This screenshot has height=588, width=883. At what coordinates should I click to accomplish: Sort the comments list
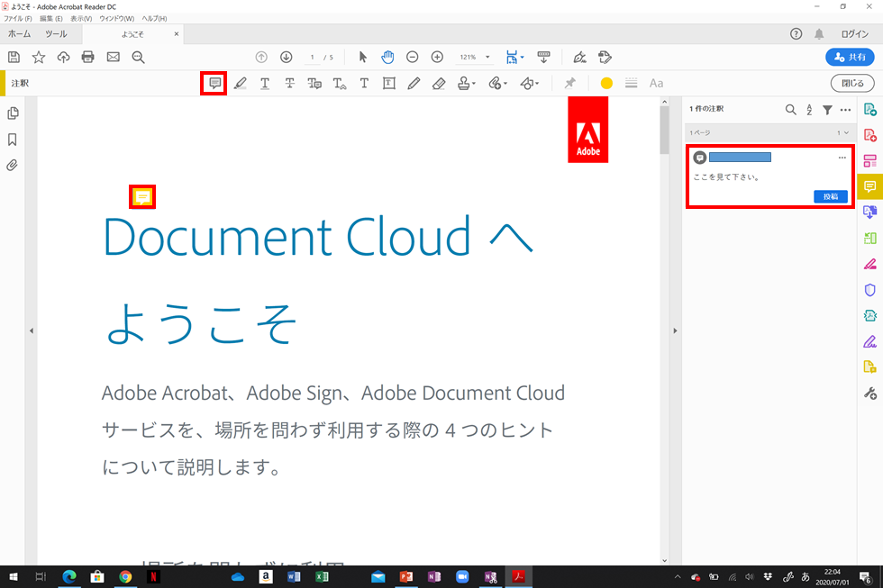point(809,110)
